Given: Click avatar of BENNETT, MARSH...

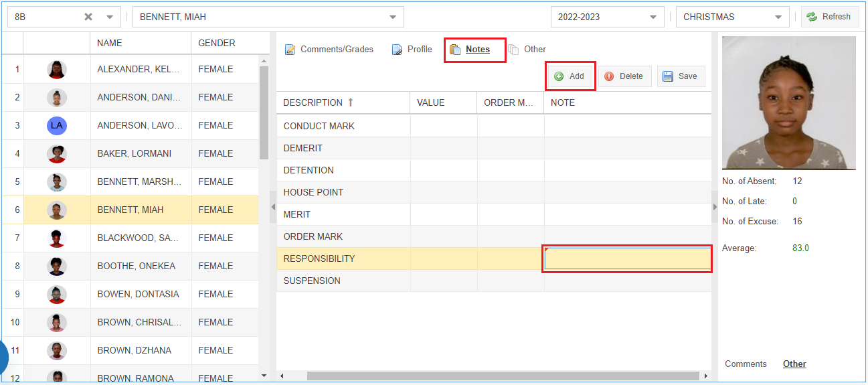Looking at the screenshot, I should tap(57, 182).
